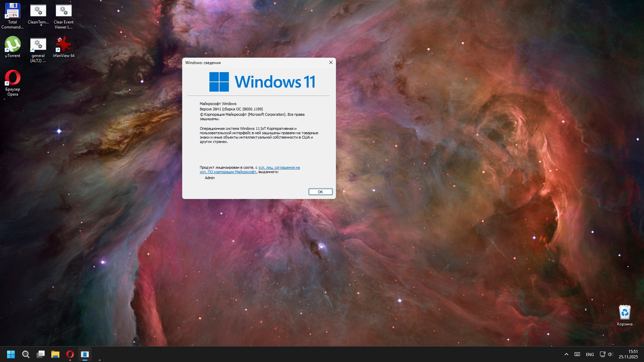Launch Opera from the taskbar

[70, 354]
